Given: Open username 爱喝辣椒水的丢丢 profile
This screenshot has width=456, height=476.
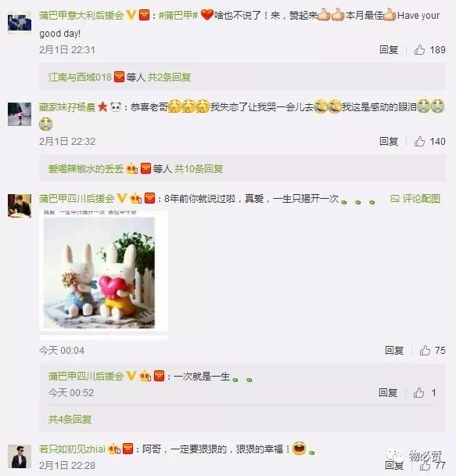Looking at the screenshot, I should pyautogui.click(x=86, y=168).
